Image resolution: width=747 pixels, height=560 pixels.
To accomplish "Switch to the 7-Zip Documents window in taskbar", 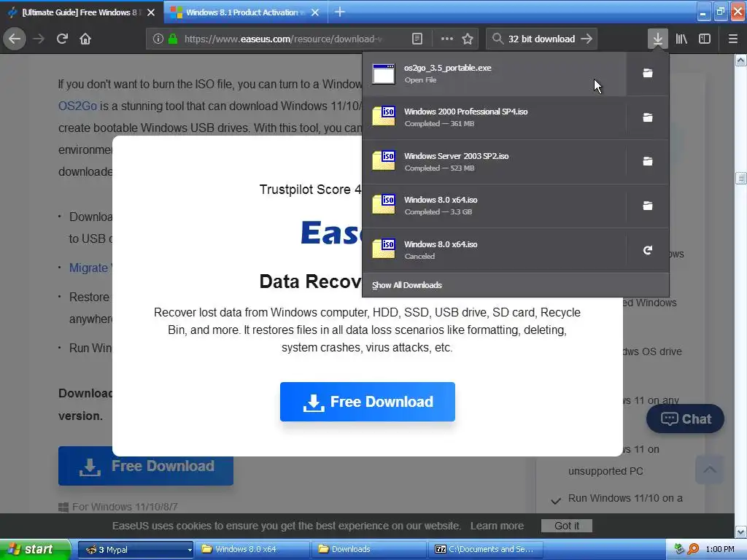I will click(486, 550).
